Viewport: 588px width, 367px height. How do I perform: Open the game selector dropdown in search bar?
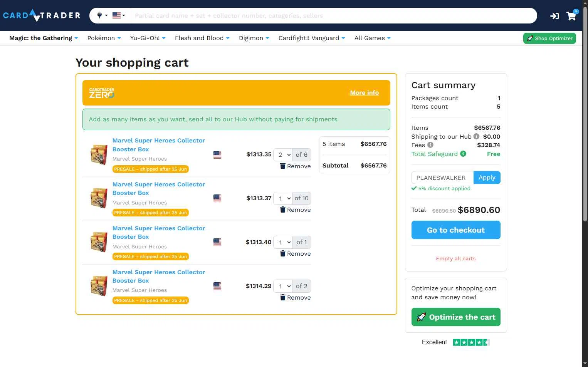[102, 15]
